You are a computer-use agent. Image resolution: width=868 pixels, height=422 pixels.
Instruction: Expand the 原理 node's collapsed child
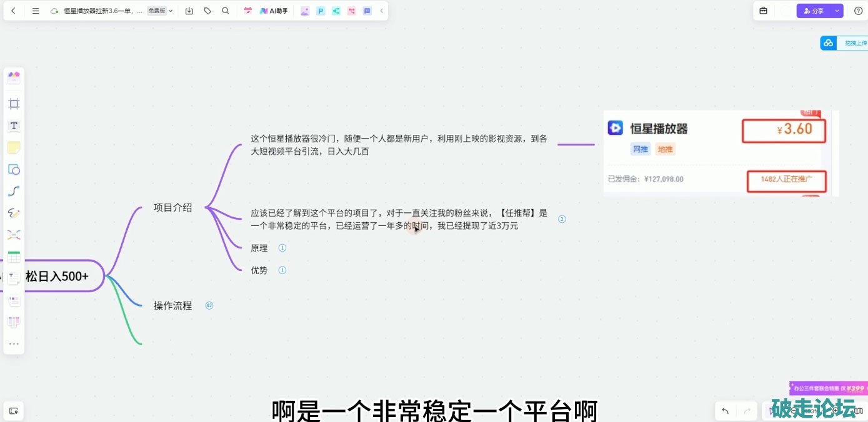click(282, 248)
